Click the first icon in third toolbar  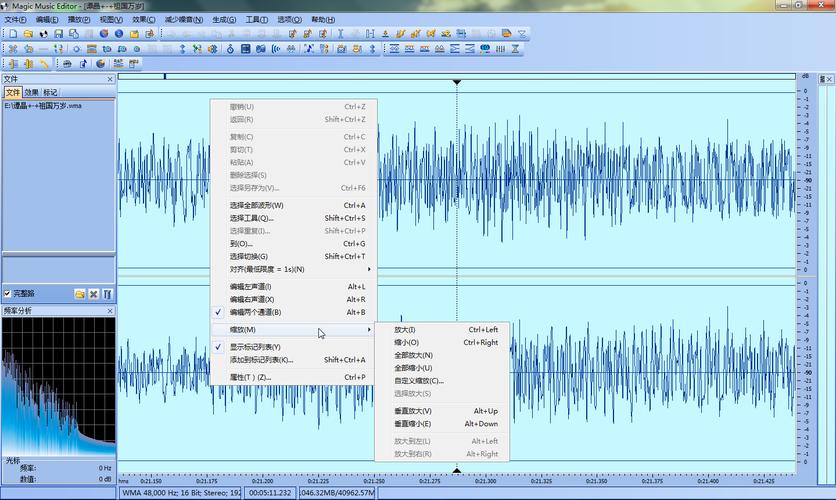13,64
